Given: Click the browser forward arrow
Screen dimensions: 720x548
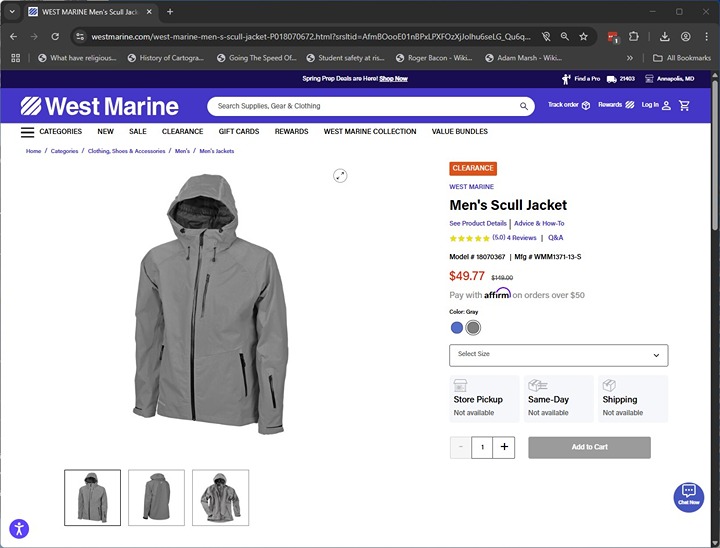Looking at the screenshot, I should 34,36.
